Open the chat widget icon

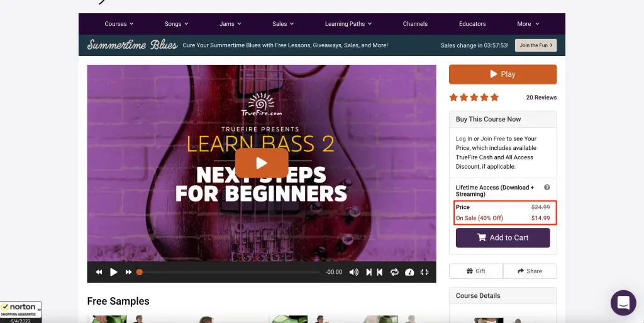coord(623,303)
